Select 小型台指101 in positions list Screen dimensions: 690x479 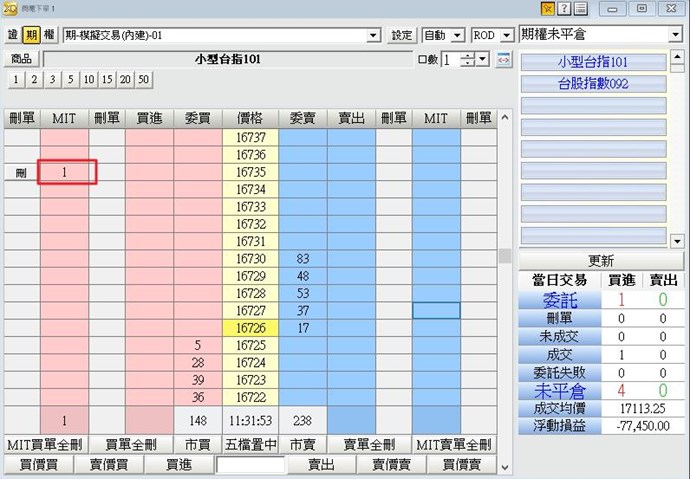593,62
